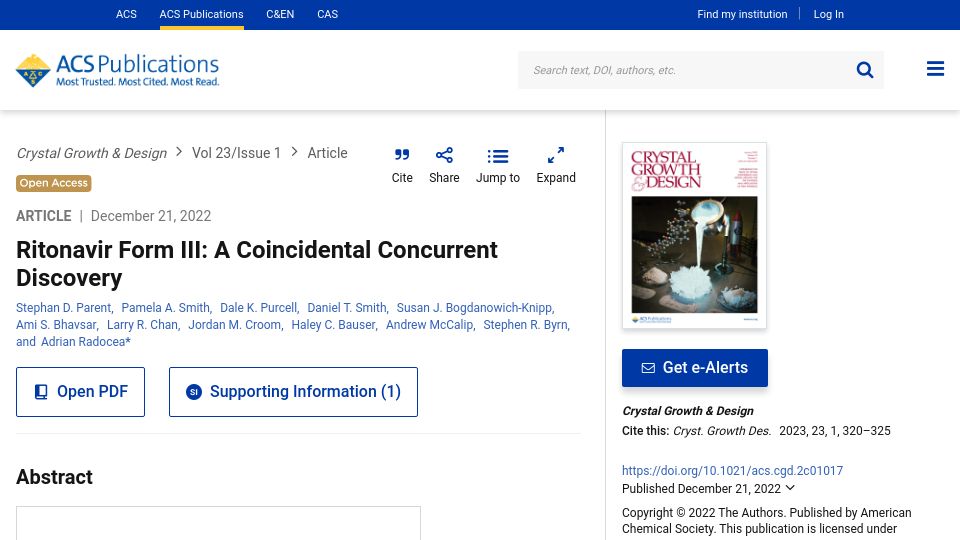
Task: Open author Stephen R. Byrn
Action: [x=526, y=325]
